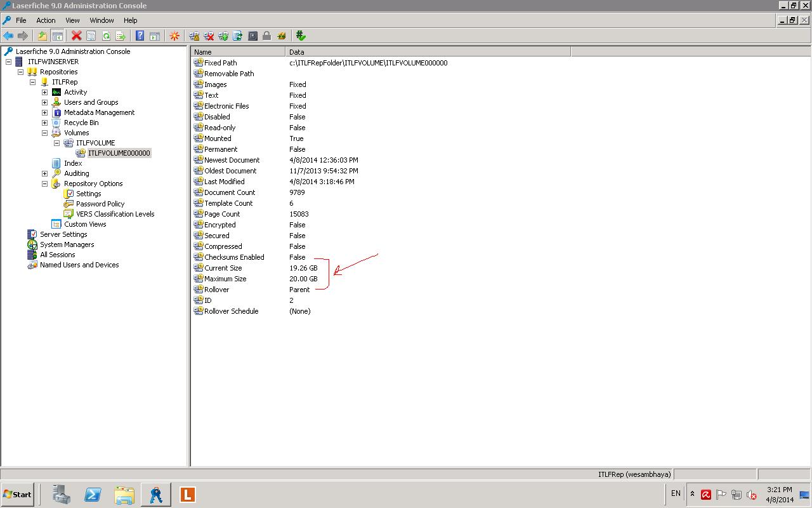Viewport: 812px width, 508px height.
Task: Select ITLFVOLUME000000 in the tree
Action: coord(119,153)
